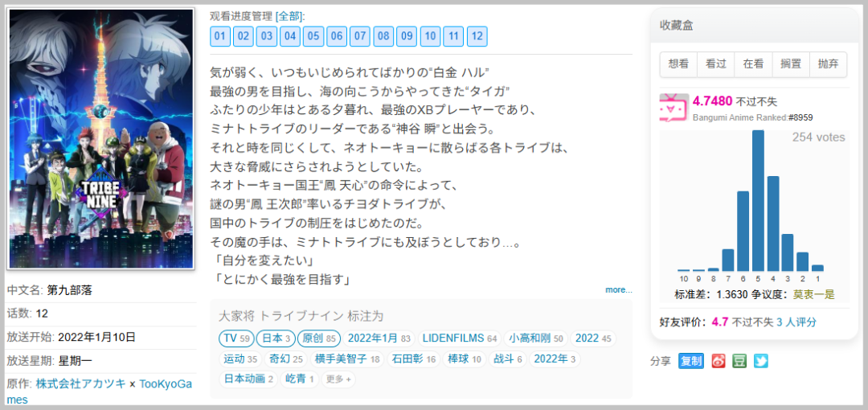This screenshot has width=868, height=410.
Task: Click the 星期一 broadcast weekday value
Action: pyautogui.click(x=76, y=361)
